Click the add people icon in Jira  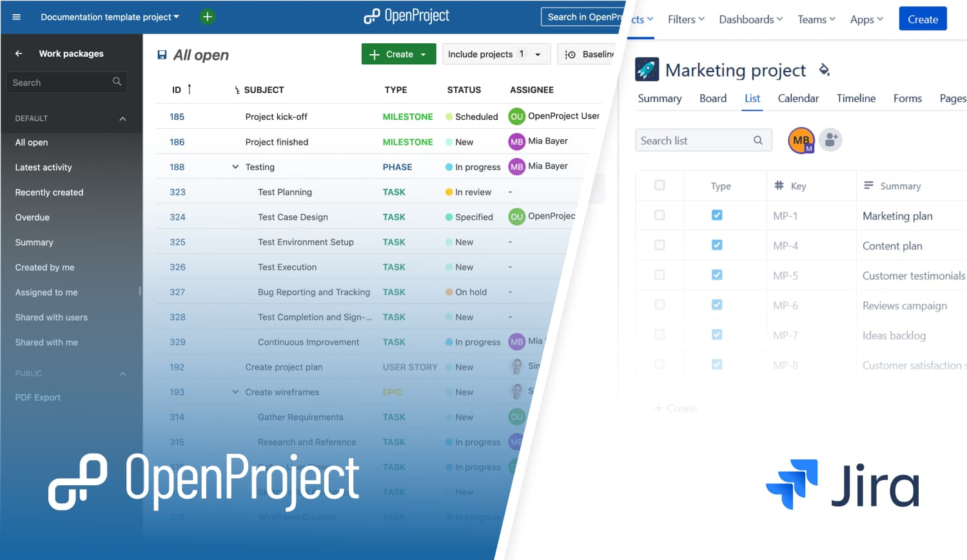click(x=830, y=140)
